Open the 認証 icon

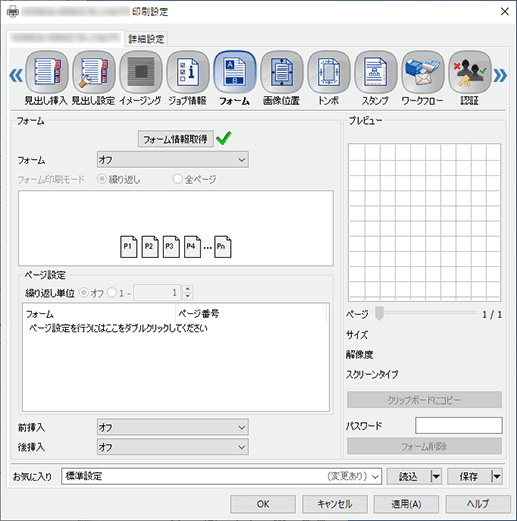(x=470, y=72)
